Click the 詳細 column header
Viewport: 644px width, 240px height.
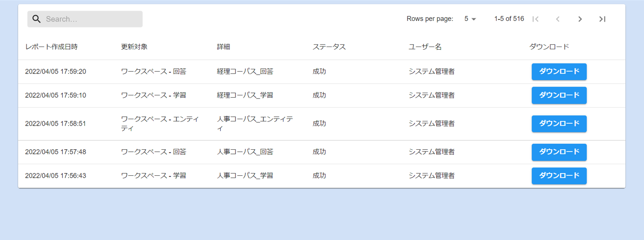tap(223, 47)
